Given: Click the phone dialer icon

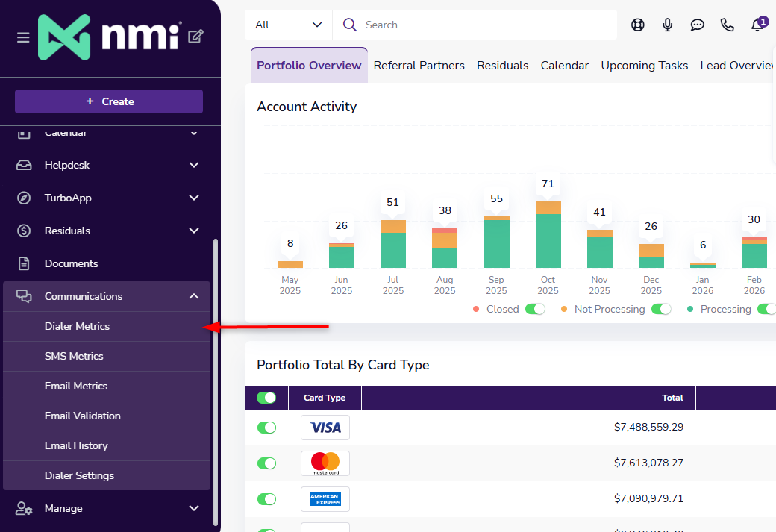Looking at the screenshot, I should pyautogui.click(x=727, y=25).
